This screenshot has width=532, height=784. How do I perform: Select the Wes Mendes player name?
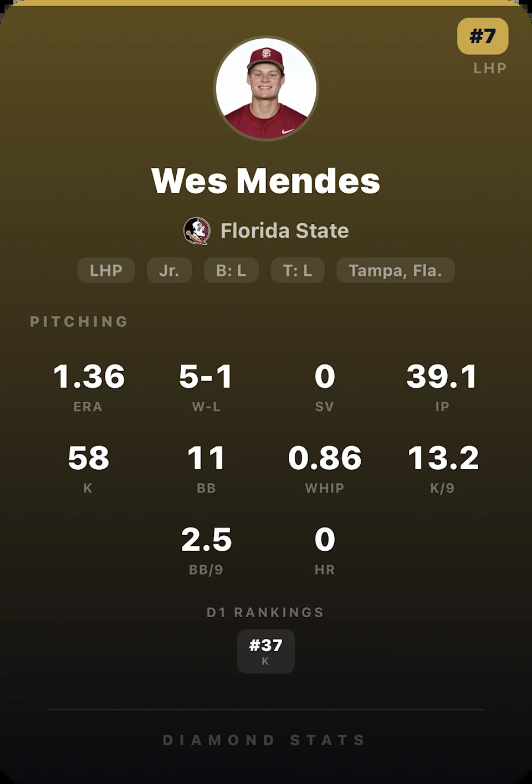pyautogui.click(x=266, y=181)
